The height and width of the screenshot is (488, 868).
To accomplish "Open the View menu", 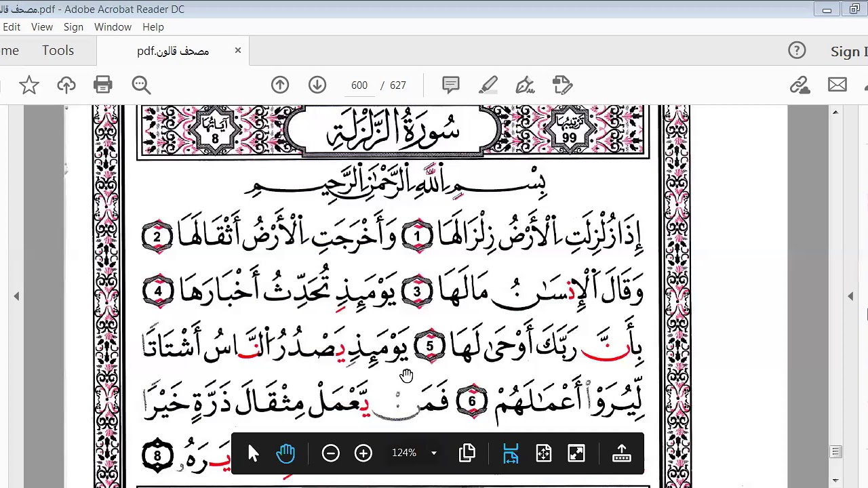I will (x=41, y=27).
